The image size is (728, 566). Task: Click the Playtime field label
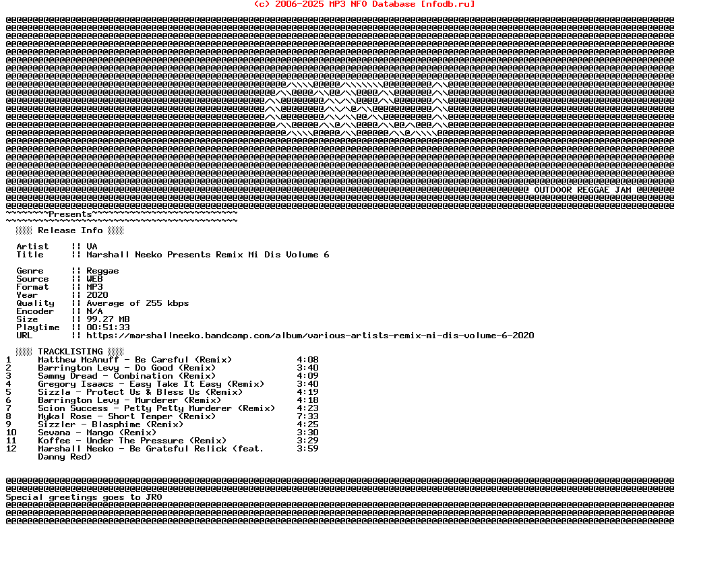(38, 327)
